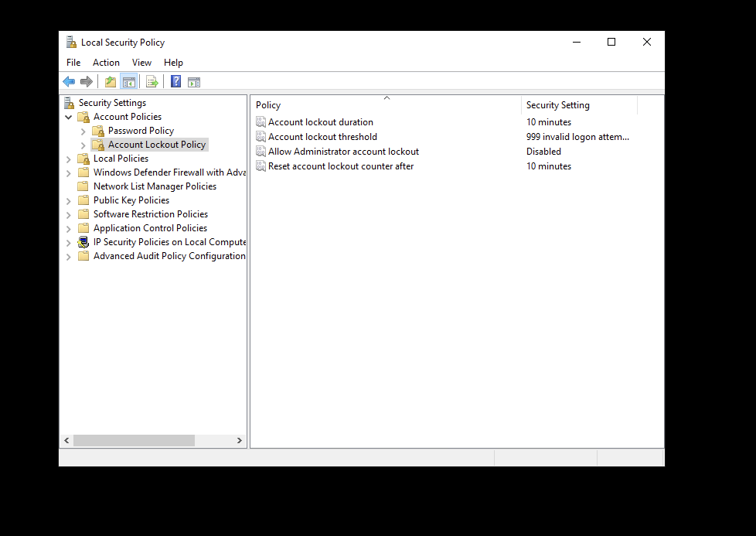Open the View menu

tap(141, 63)
